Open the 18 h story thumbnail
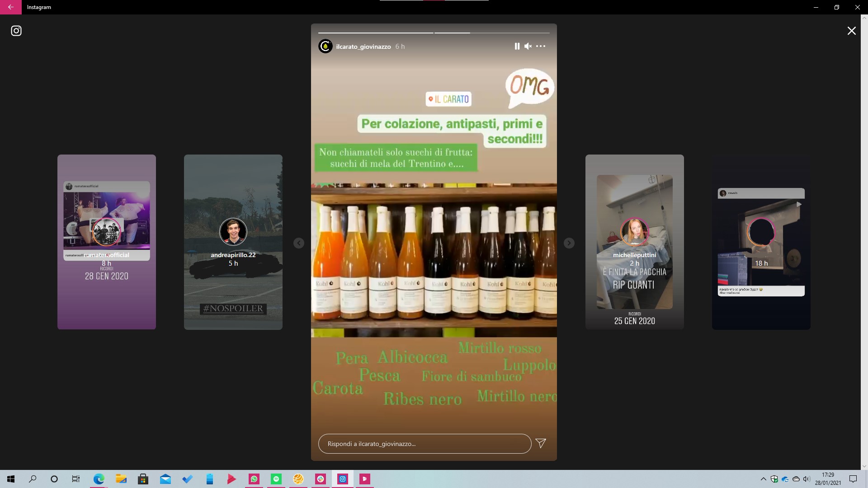 click(x=761, y=242)
